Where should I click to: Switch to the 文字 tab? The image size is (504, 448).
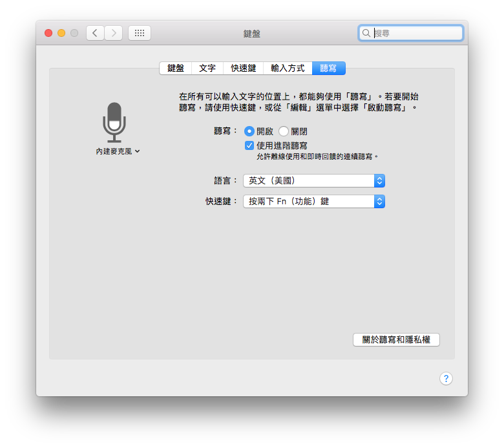[x=207, y=68]
